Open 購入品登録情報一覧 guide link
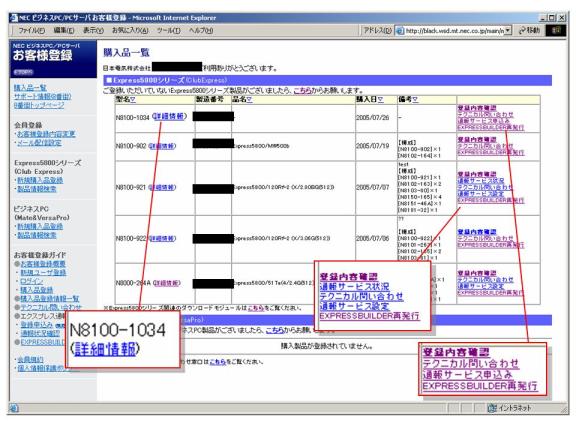The width and height of the screenshot is (576, 432). click(x=50, y=299)
